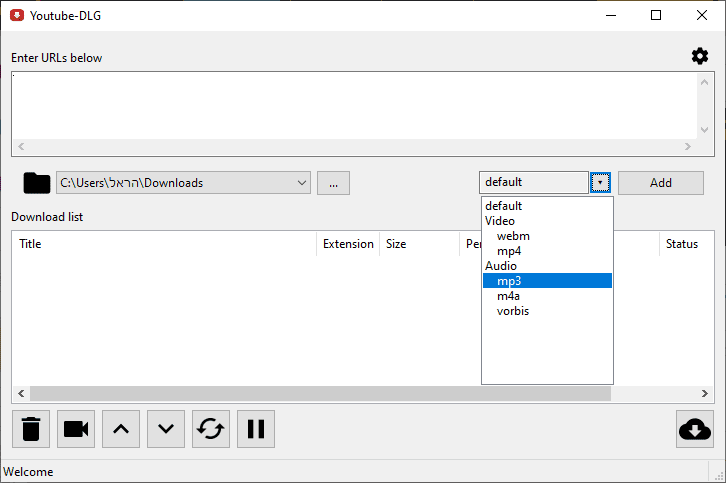Toggle the format dropdown arrow

tap(600, 182)
